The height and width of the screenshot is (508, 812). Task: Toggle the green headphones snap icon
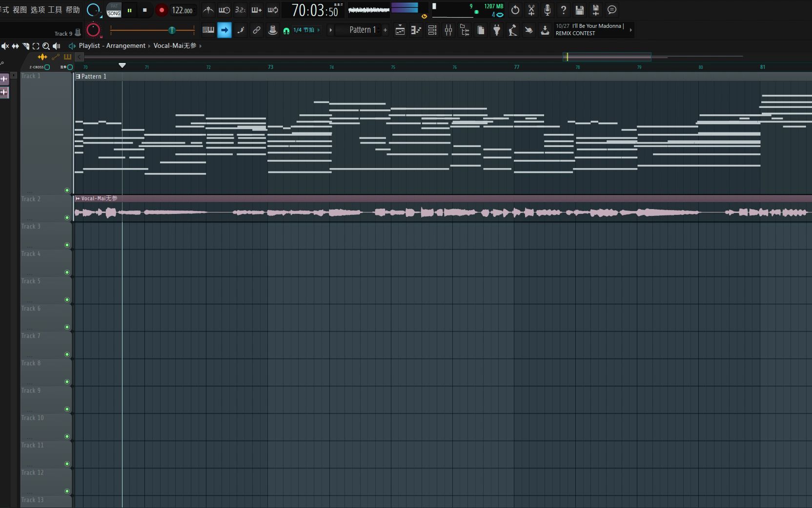click(x=286, y=30)
